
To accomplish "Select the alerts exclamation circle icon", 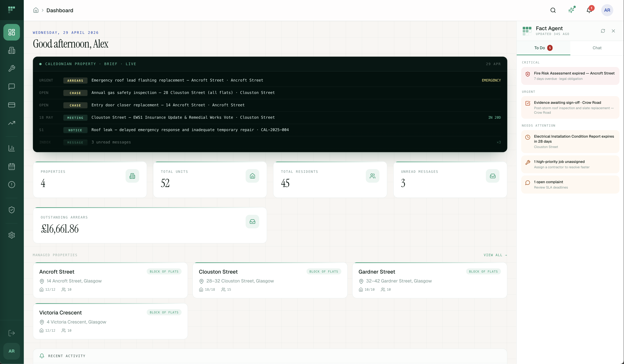I will click(11, 185).
